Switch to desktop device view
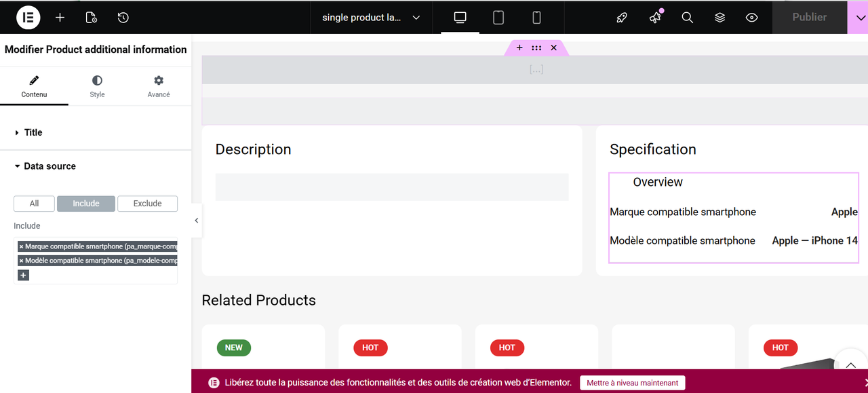This screenshot has width=868, height=393. click(460, 18)
